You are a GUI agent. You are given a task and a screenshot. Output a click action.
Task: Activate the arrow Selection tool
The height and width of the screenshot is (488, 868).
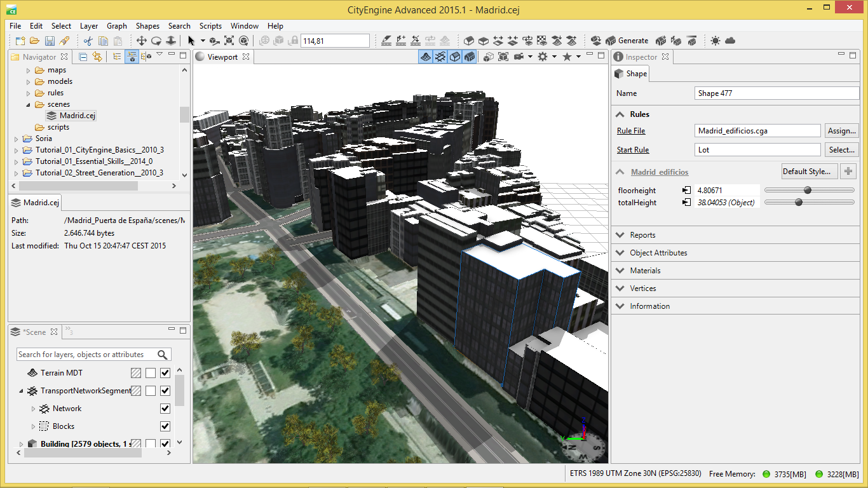(x=191, y=41)
